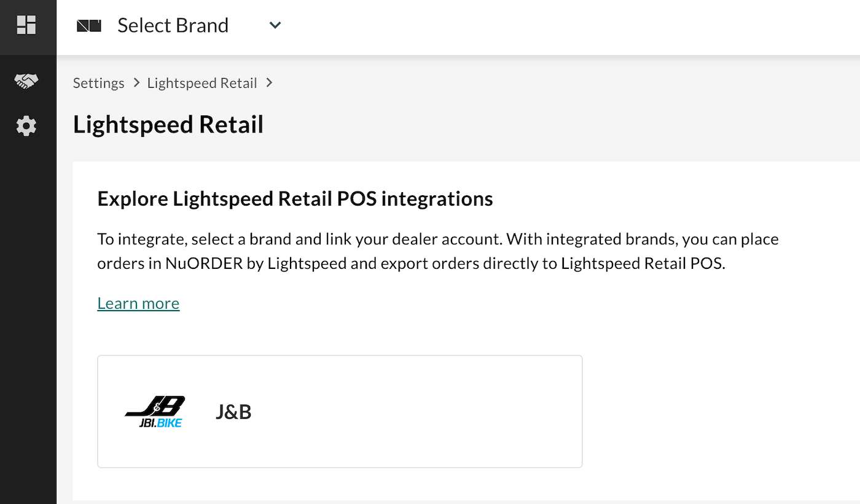Click the JBI.BIKE logo image
Viewport: 860px width, 504px height.
point(154,411)
